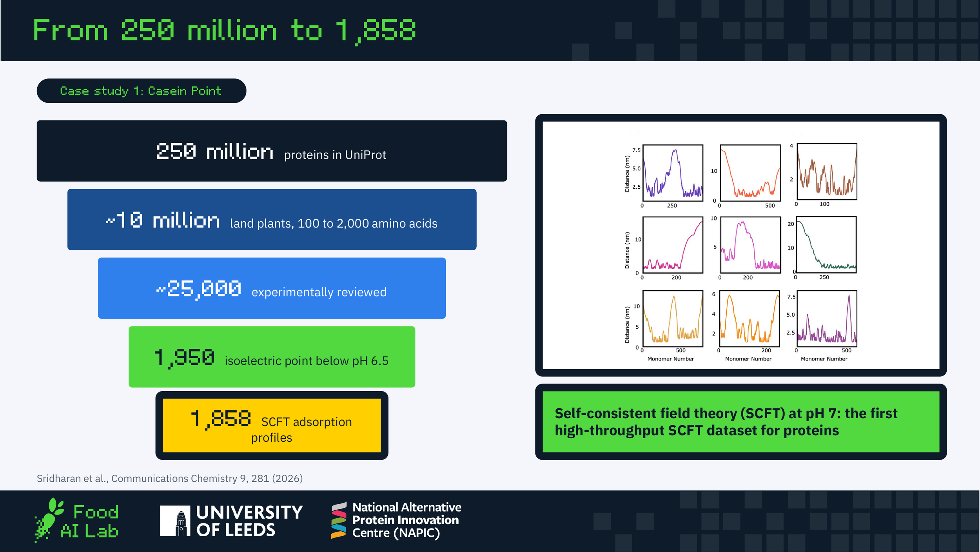
Task: Select the "Case study 1: Casein Point" pill
Action: tap(142, 91)
